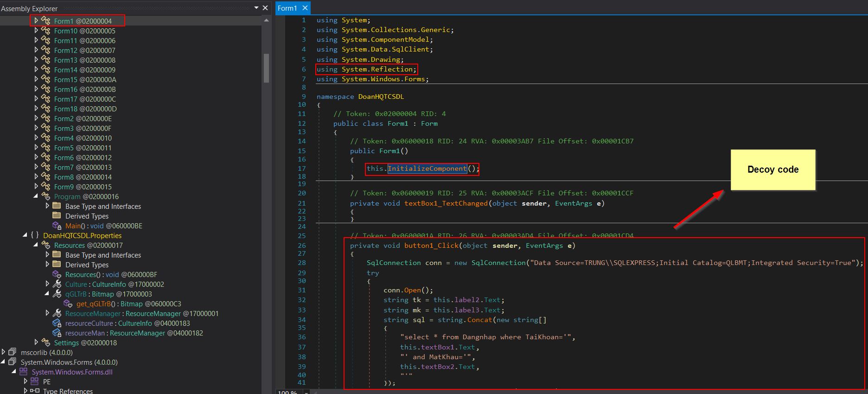
Task: Collapse the DoanHQTCSDL.Properties namespace node
Action: pos(25,235)
